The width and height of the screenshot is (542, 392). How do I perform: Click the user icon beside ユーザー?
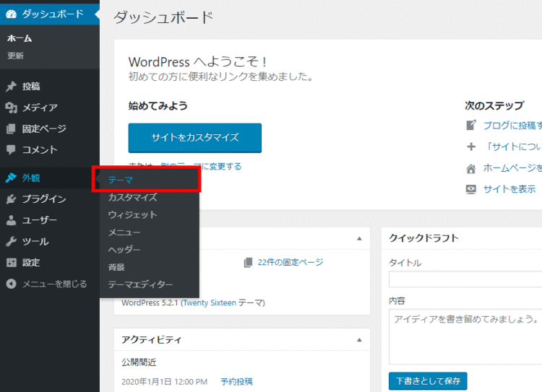click(x=11, y=220)
